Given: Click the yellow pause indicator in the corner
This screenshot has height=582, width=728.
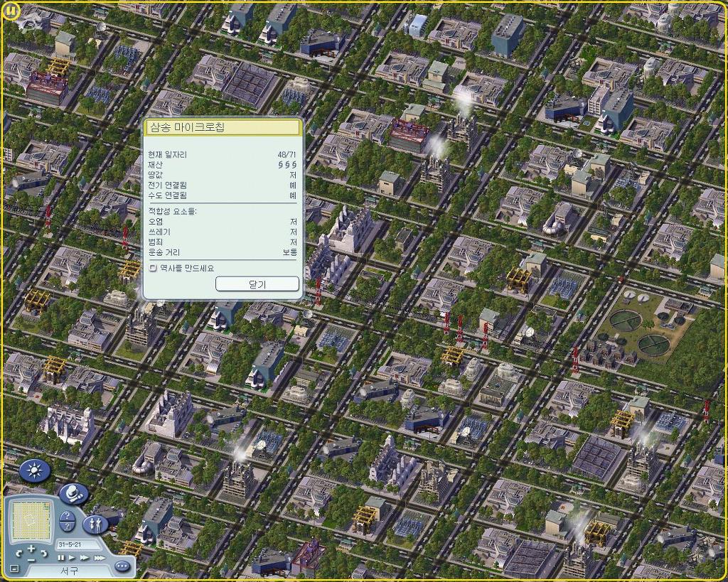Looking at the screenshot, I should tap(11, 12).
